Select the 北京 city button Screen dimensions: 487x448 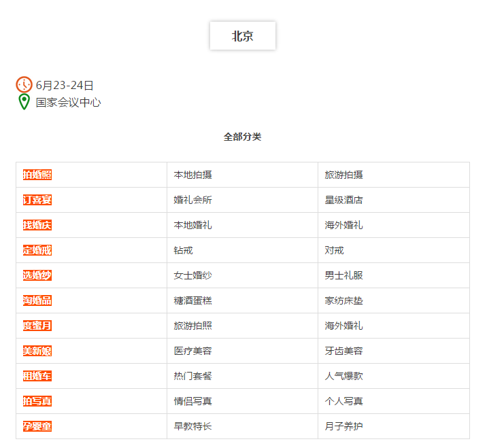[x=243, y=36]
